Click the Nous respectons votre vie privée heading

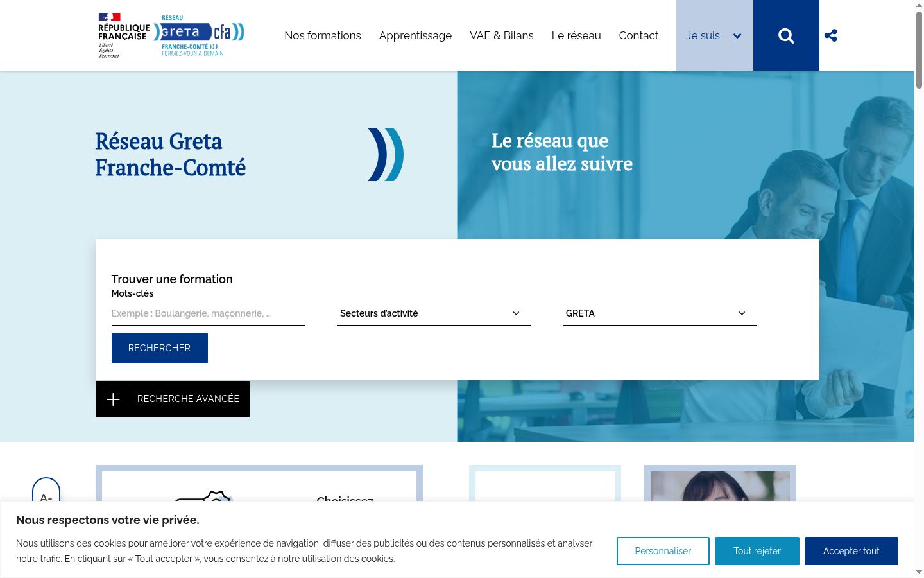coord(108,520)
